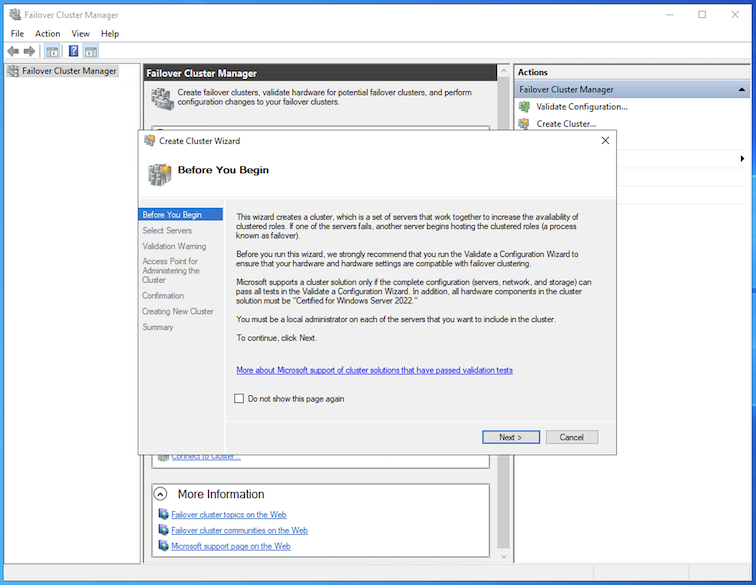Click the Create Cluster Wizard title bar icon
Screen dimensions: 756x585
point(149,141)
